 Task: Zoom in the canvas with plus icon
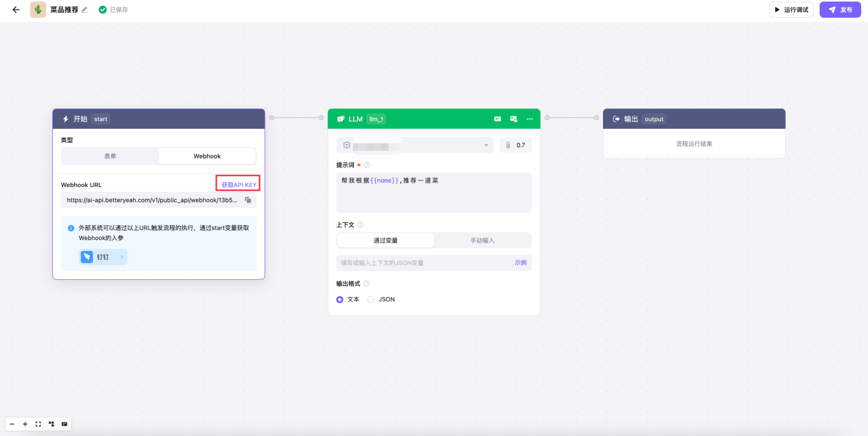pos(25,424)
